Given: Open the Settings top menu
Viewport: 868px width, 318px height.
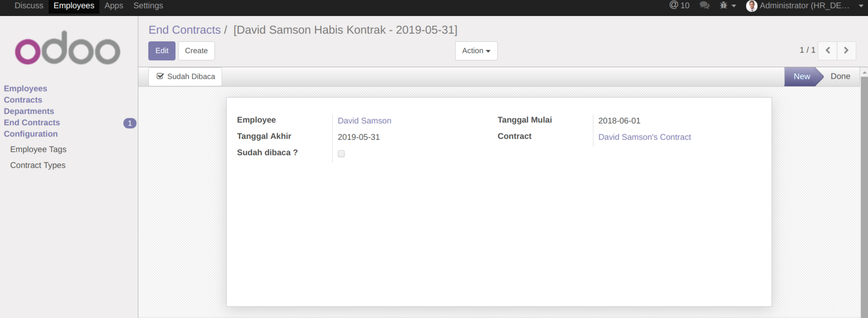Looking at the screenshot, I should pyautogui.click(x=148, y=6).
